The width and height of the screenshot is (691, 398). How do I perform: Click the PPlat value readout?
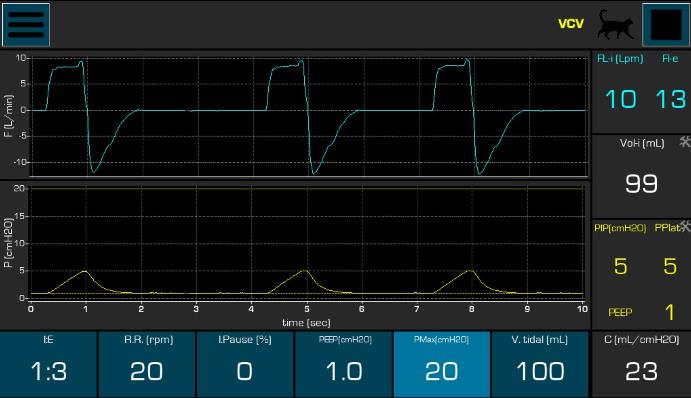tap(670, 266)
